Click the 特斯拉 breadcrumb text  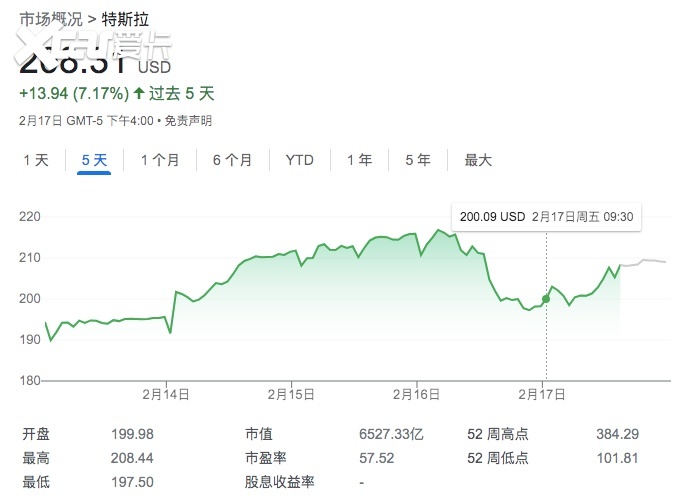click(x=125, y=19)
